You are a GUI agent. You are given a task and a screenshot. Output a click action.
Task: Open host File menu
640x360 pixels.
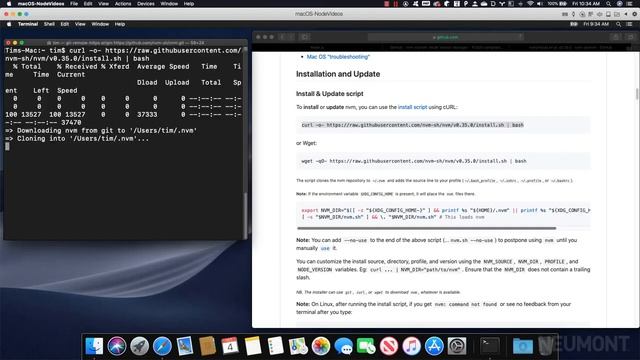click(x=74, y=4)
